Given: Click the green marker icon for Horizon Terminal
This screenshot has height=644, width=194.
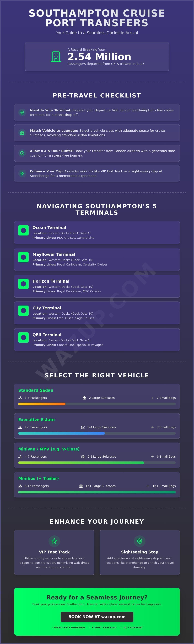Looking at the screenshot, I should pos(23,284).
